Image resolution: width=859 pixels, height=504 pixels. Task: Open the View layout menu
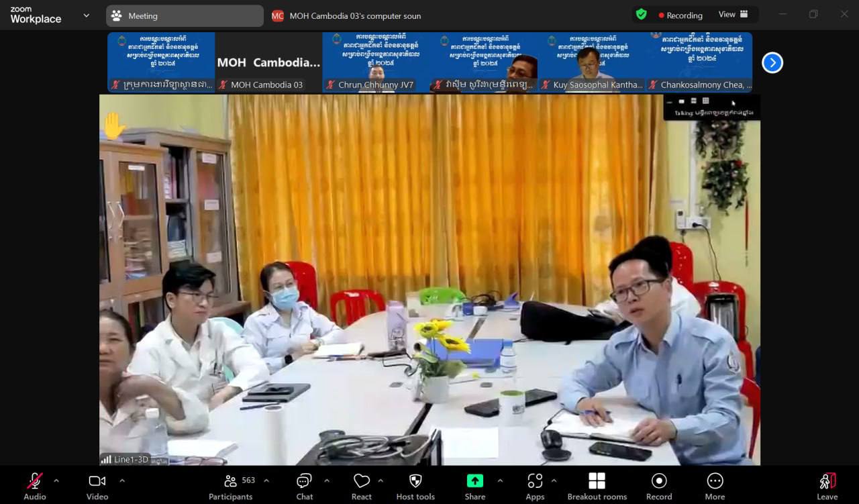734,15
